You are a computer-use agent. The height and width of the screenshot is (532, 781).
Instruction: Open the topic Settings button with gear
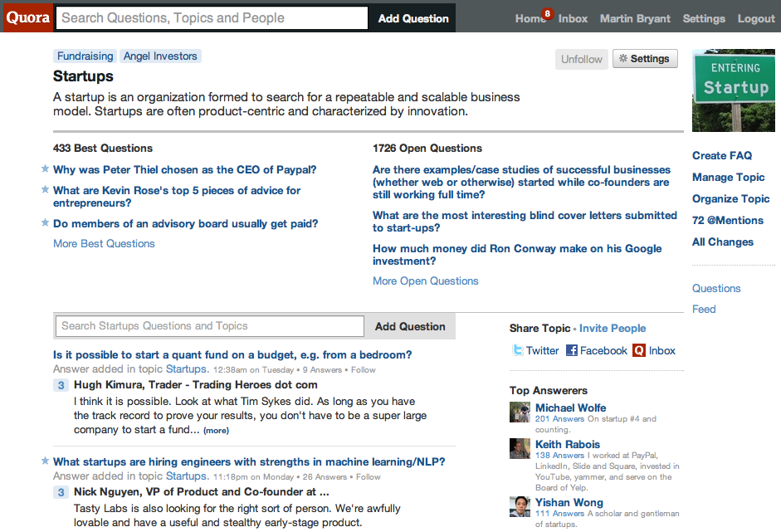pyautogui.click(x=645, y=59)
